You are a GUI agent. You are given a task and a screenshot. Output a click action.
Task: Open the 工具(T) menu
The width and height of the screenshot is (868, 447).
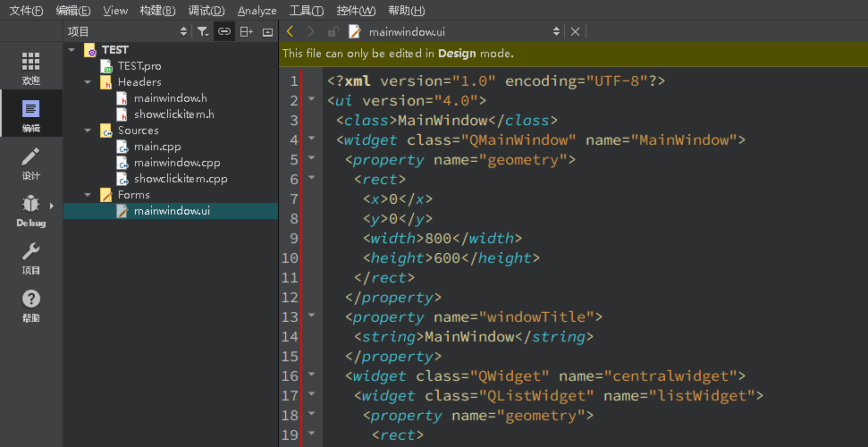(307, 11)
